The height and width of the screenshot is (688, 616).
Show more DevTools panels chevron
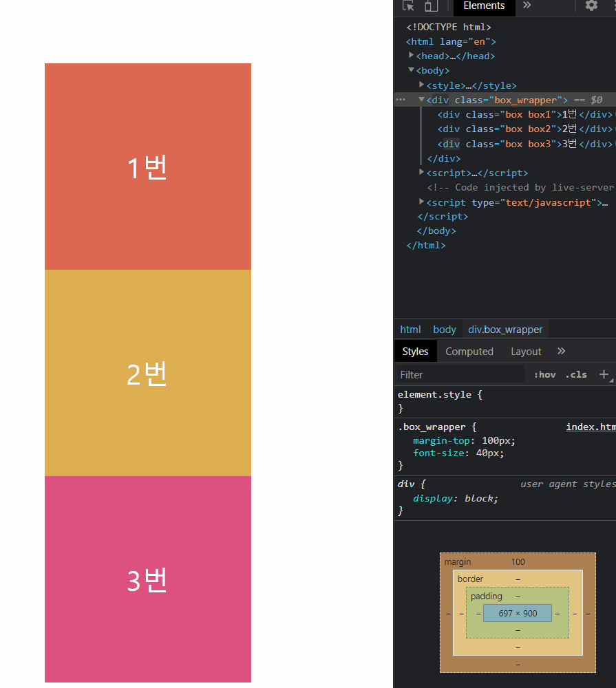[x=527, y=6]
